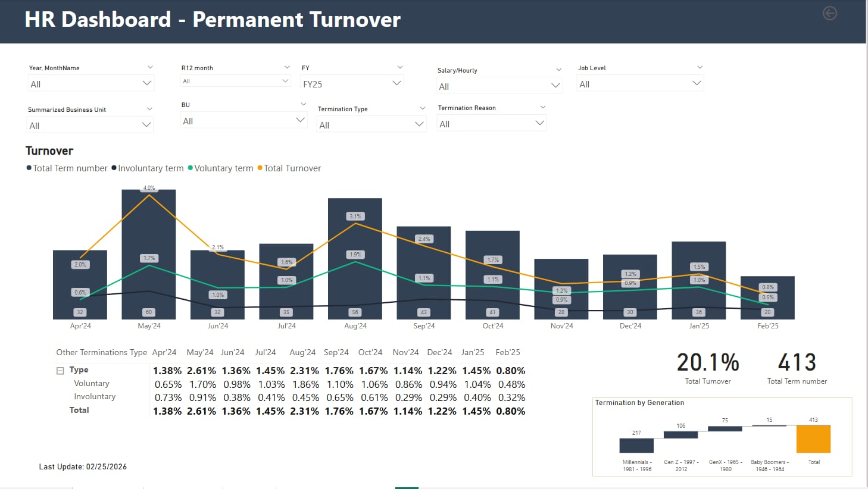The width and height of the screenshot is (868, 489).
Task: Click the 413 Total Term number card
Action: coord(796,365)
